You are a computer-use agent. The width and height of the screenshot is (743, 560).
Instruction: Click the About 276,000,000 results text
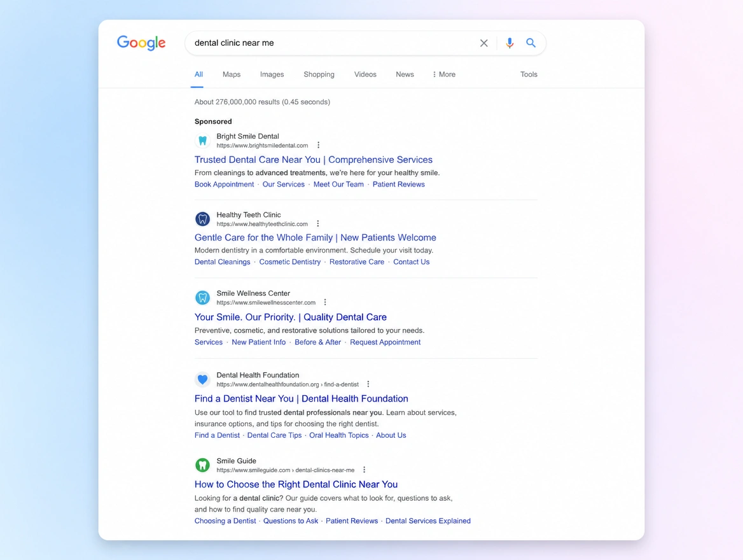pos(262,102)
